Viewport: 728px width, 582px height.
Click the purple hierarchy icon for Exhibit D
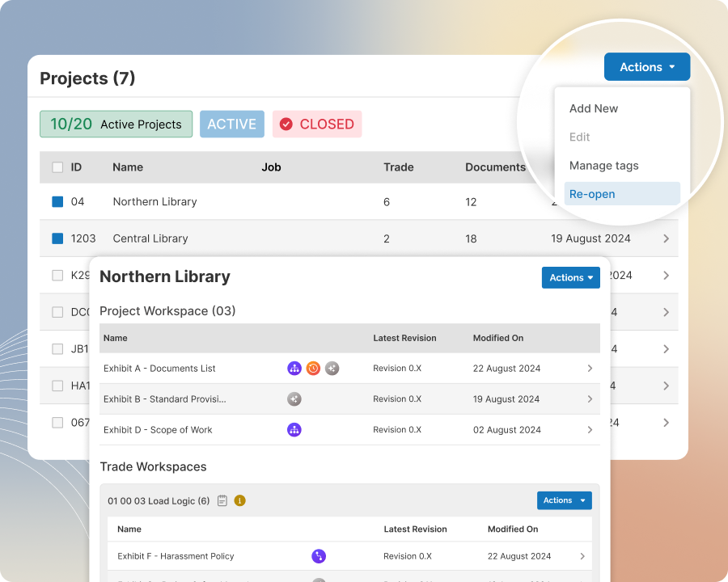click(294, 430)
